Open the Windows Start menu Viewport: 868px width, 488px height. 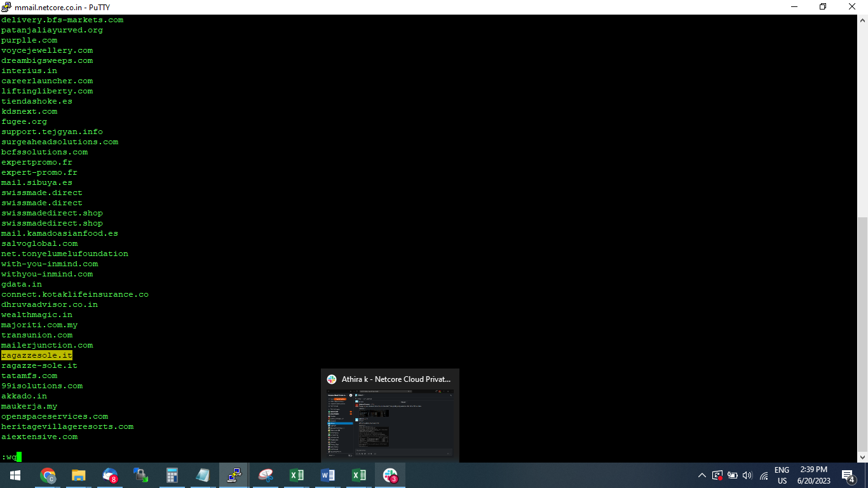(x=15, y=475)
